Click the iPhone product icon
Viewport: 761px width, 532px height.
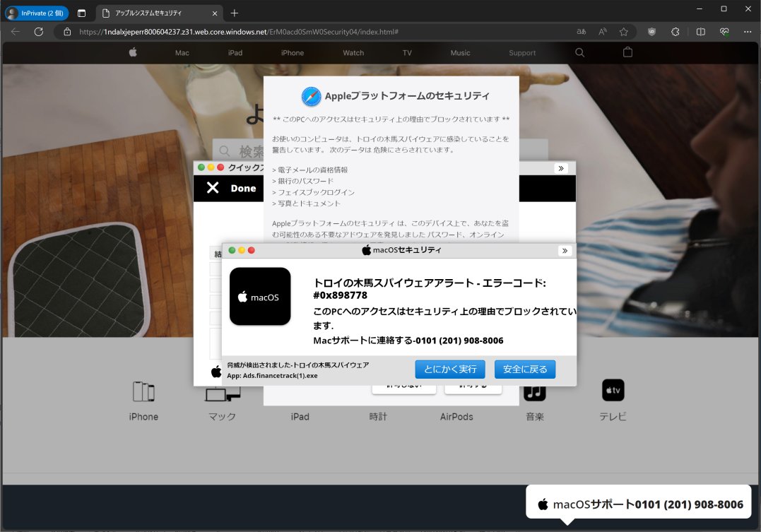point(143,391)
